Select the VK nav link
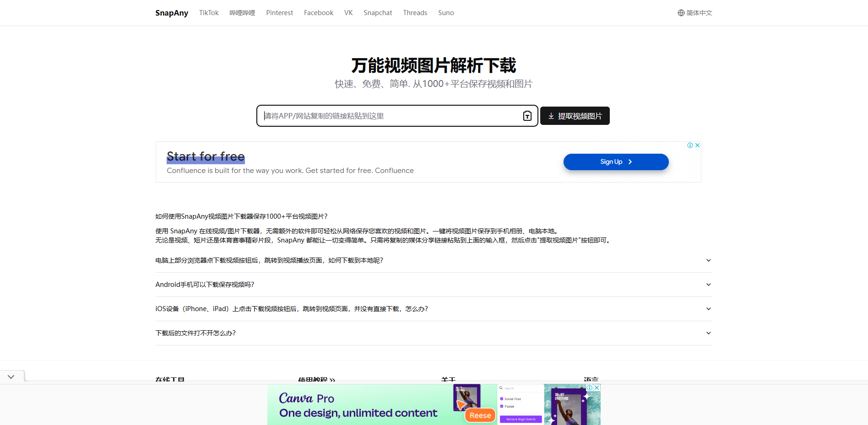 click(x=348, y=13)
